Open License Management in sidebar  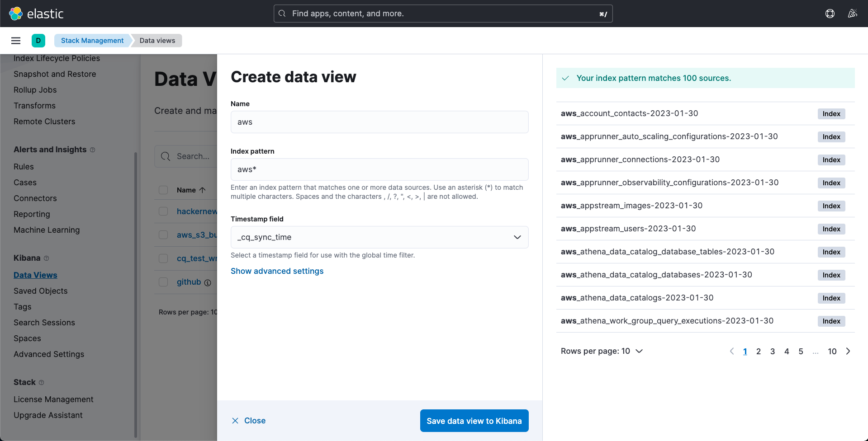53,399
